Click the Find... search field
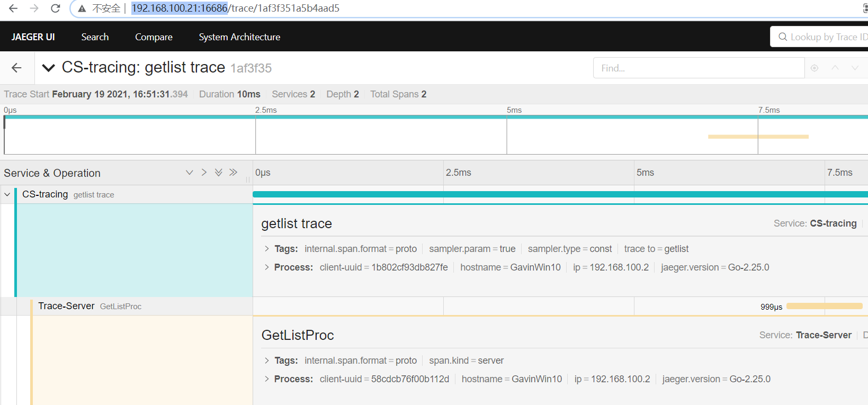 pos(699,68)
